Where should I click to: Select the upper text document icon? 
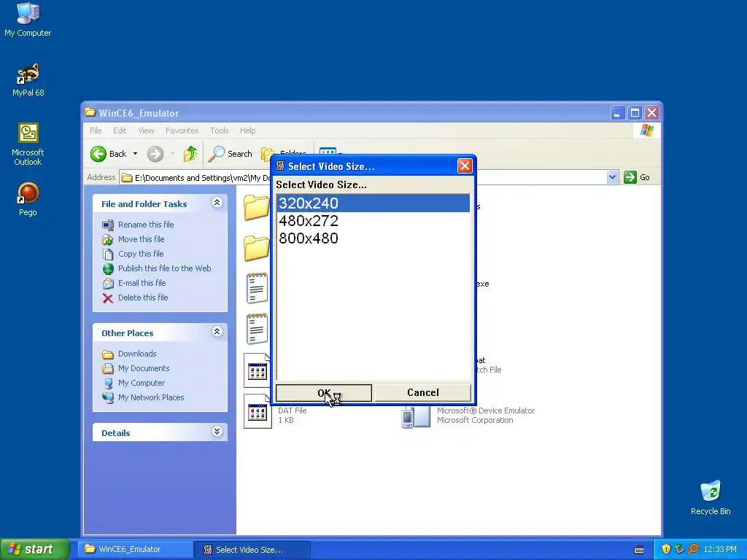258,287
